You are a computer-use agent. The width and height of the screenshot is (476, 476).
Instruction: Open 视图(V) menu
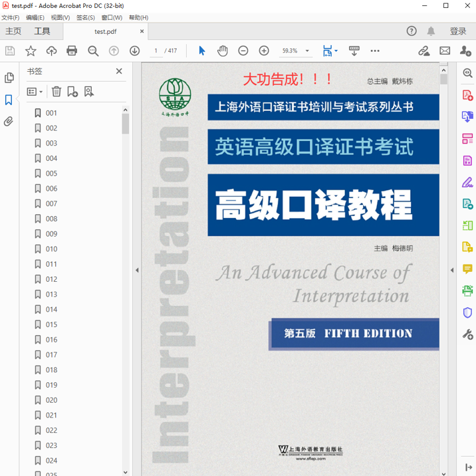pos(60,17)
